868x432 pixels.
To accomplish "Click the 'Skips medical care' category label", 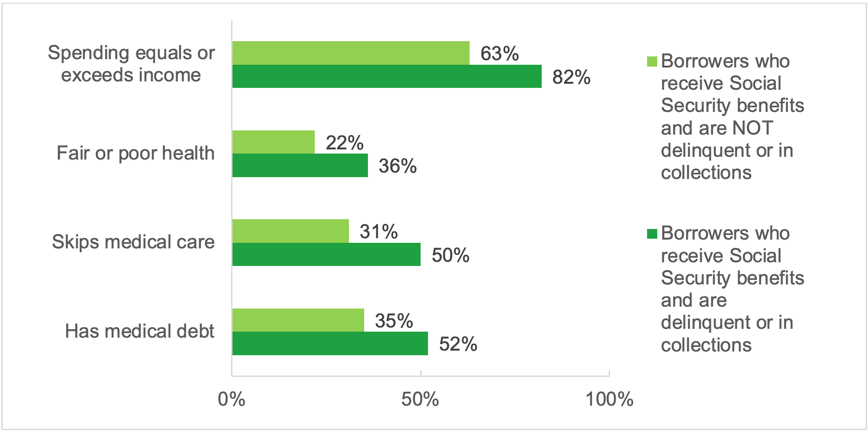I will click(133, 242).
